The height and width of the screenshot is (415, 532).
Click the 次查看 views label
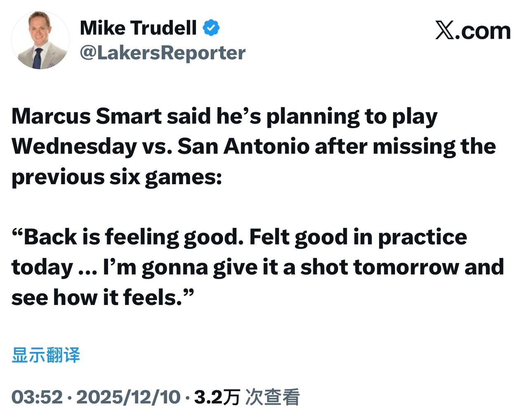(272, 397)
